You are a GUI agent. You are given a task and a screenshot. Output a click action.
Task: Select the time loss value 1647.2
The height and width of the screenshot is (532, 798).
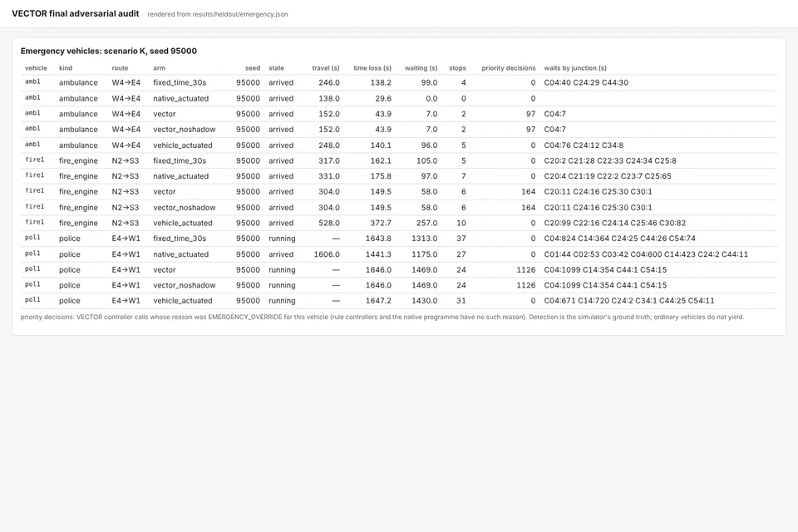tap(379, 301)
